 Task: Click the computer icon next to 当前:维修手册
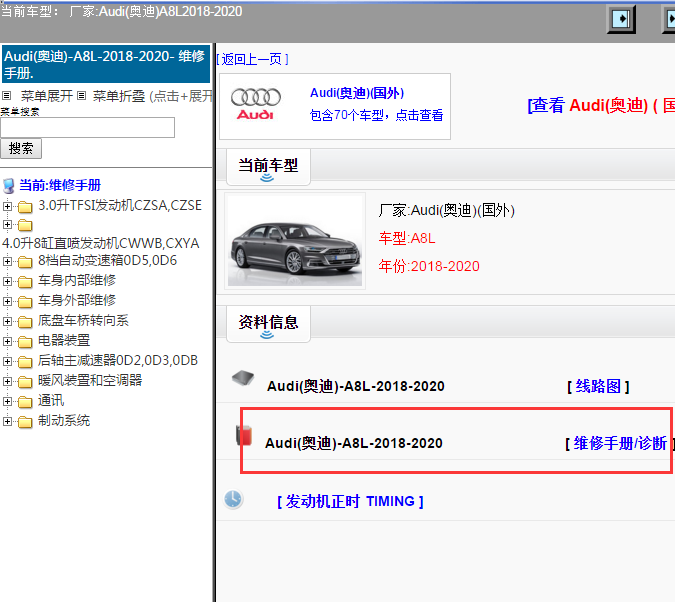pos(9,186)
